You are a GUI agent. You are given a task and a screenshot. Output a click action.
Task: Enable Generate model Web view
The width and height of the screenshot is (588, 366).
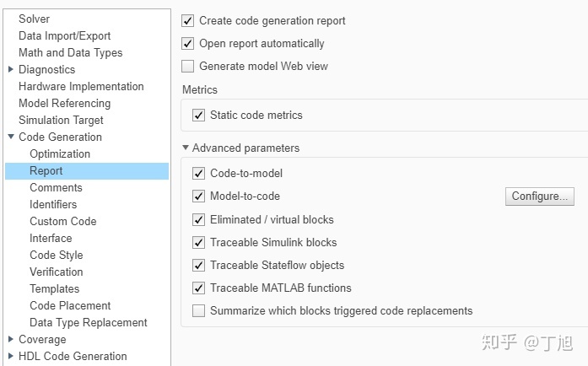(x=188, y=66)
